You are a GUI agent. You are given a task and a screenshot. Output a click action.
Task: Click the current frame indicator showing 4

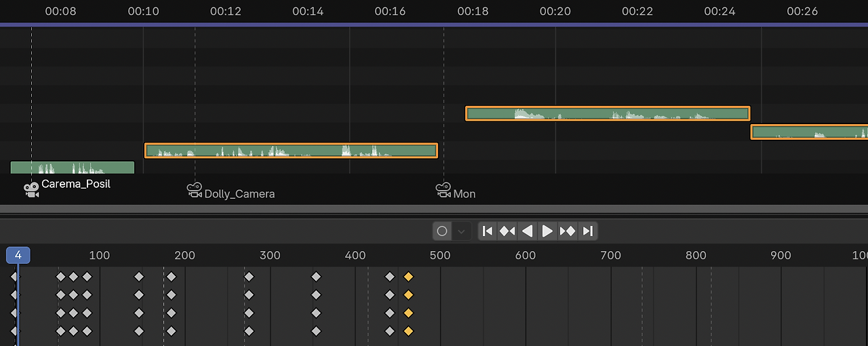pos(18,255)
